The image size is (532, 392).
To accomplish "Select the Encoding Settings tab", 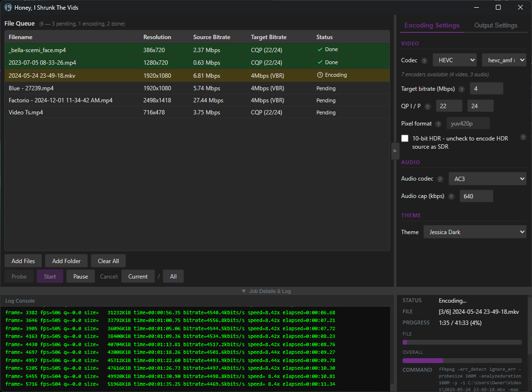I will [432, 26].
